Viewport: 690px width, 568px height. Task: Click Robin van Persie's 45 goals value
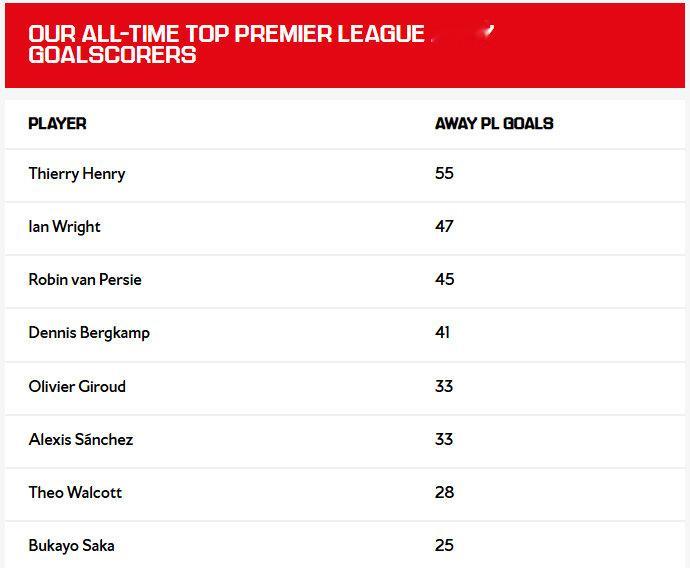(x=444, y=279)
